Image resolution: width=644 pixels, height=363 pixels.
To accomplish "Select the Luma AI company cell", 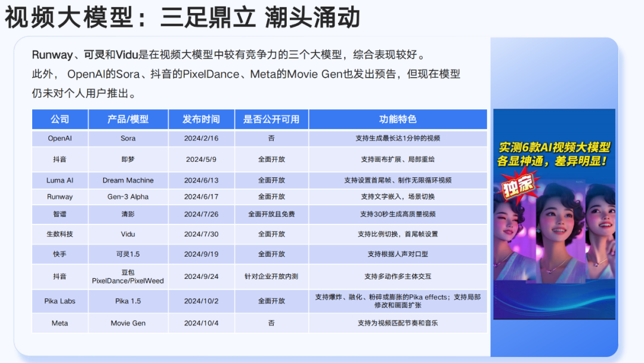I will [x=60, y=180].
